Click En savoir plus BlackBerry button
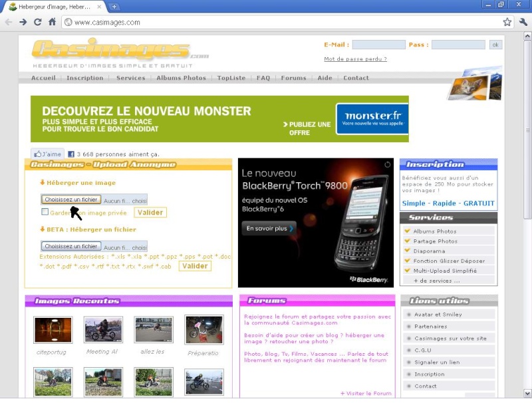 (x=269, y=228)
